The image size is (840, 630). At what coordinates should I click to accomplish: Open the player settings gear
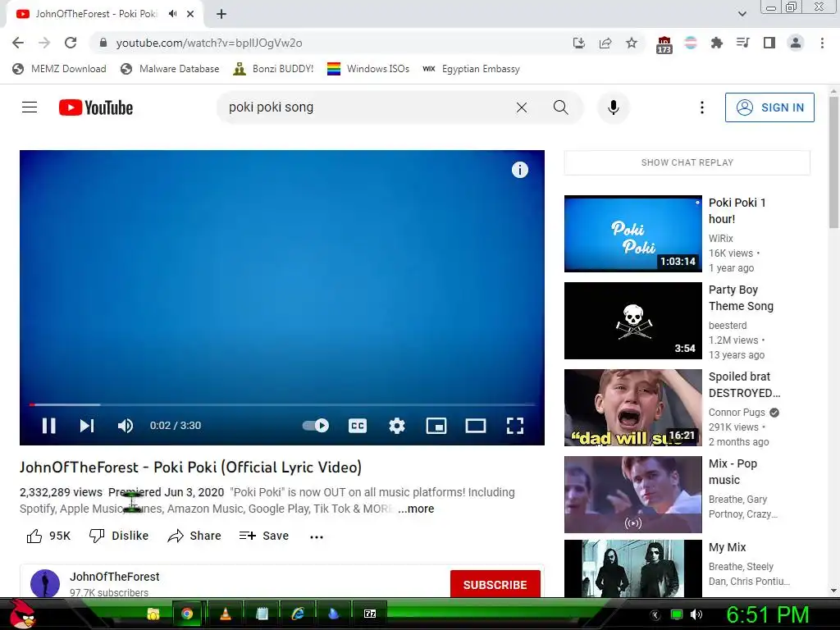point(397,426)
